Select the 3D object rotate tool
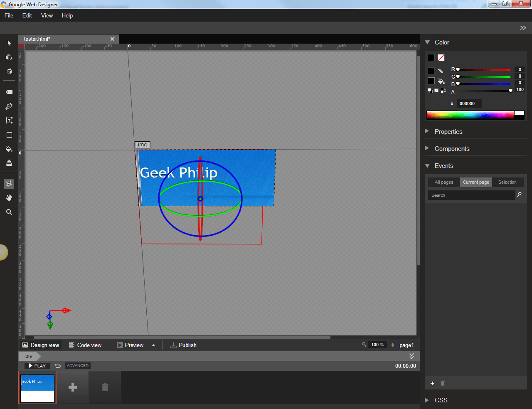Screen dimensions: 532x409 click(x=9, y=57)
